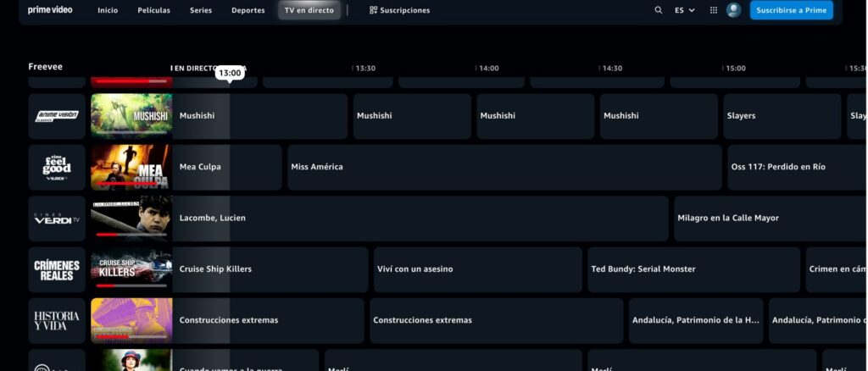Image resolution: width=868 pixels, height=371 pixels.
Task: Open the Anime Vision channel logo
Action: 57,116
